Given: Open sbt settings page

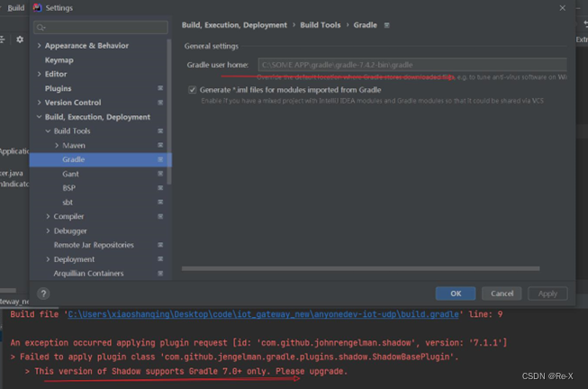Looking at the screenshot, I should point(68,203).
